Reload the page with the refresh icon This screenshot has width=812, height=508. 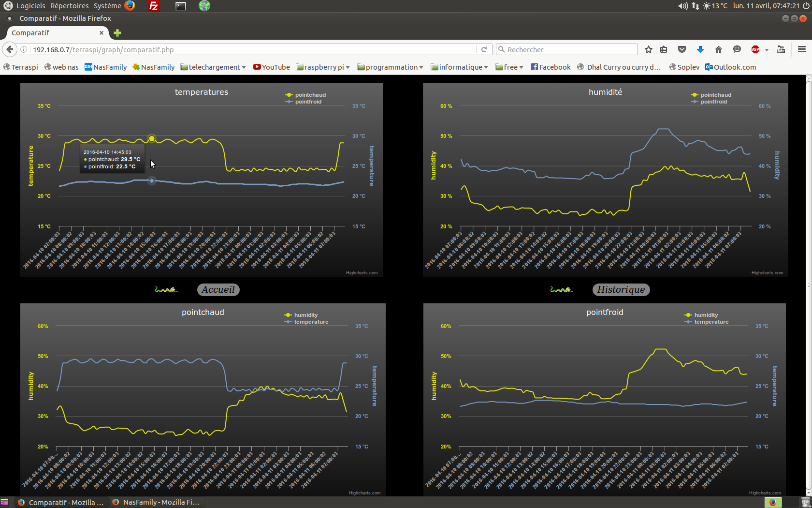click(484, 49)
